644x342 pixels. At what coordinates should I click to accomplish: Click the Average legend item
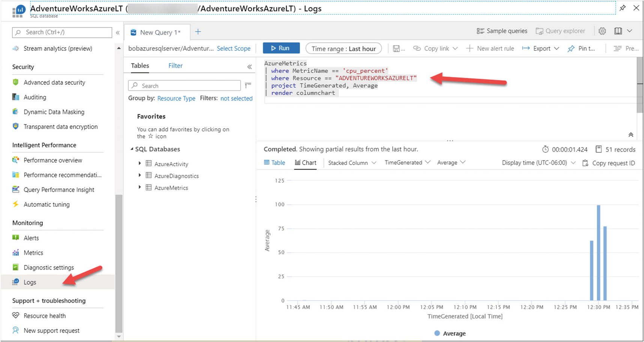pyautogui.click(x=450, y=333)
